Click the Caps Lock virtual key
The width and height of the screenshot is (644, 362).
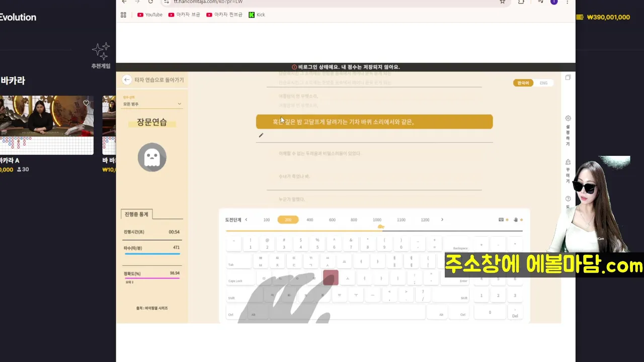(x=239, y=278)
